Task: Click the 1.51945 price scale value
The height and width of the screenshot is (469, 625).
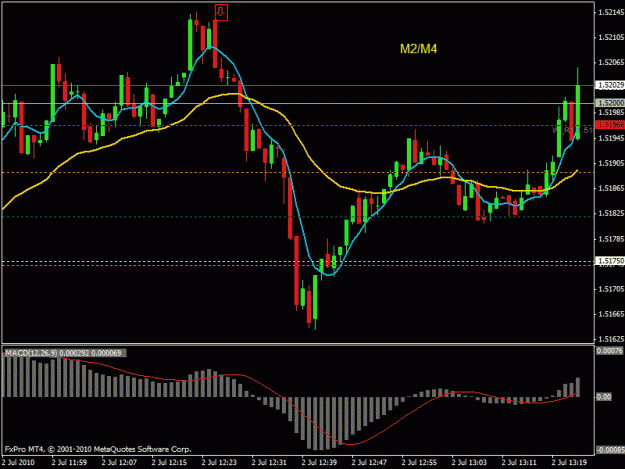Action: (611, 138)
